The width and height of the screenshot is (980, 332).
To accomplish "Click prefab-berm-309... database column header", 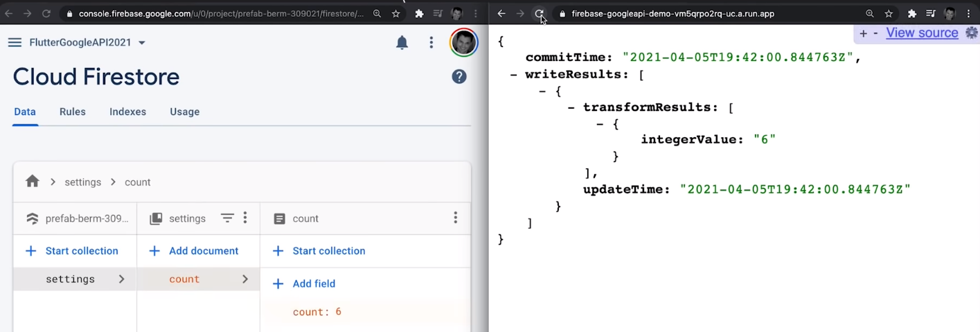I will [x=78, y=218].
